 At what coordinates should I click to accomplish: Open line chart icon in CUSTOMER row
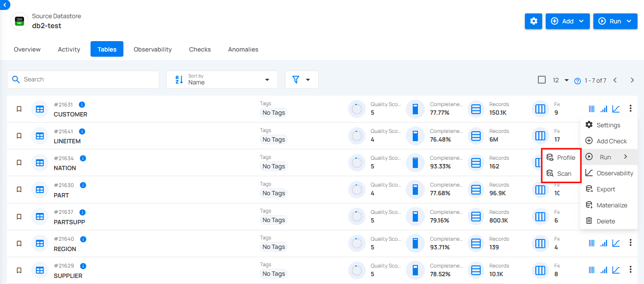616,109
